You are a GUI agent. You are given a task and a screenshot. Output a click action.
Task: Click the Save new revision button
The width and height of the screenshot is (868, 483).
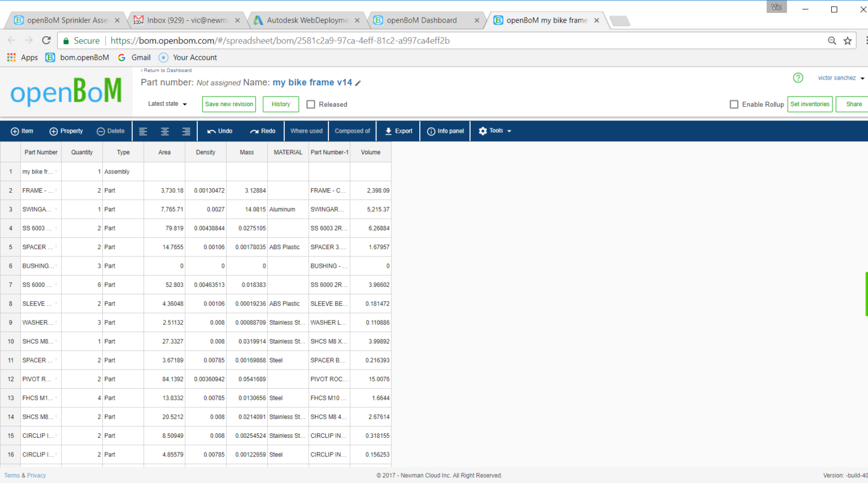coord(229,104)
